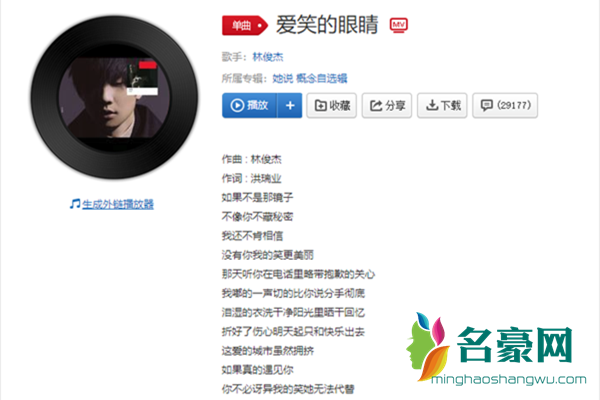Add song to playlist with plus button

pyautogui.click(x=290, y=105)
